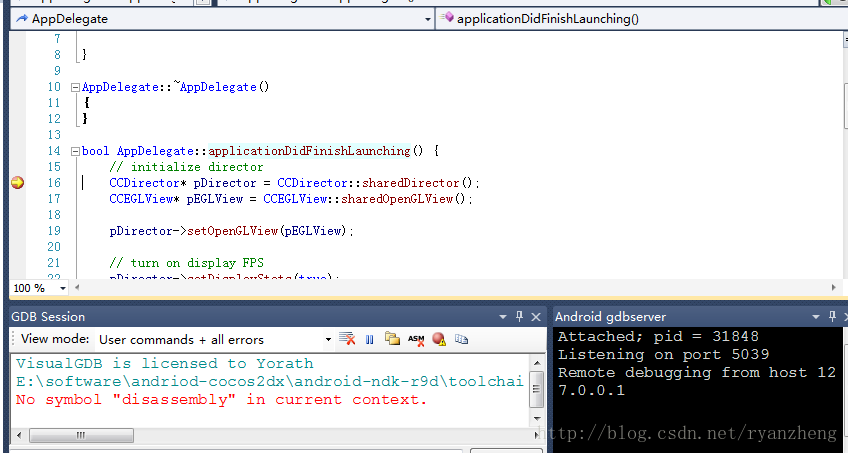Screen dimensions: 848x453
Task: Click the "Listening on port 5039" line
Action: [663, 355]
